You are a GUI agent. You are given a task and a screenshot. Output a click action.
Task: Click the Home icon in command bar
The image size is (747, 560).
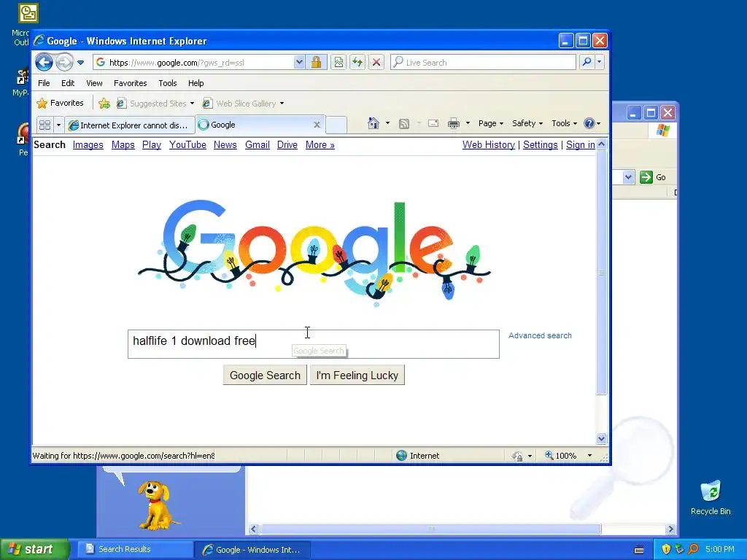click(x=373, y=123)
